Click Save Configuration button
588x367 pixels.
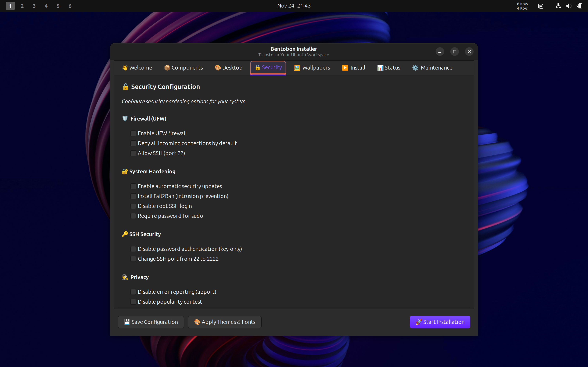click(x=151, y=322)
